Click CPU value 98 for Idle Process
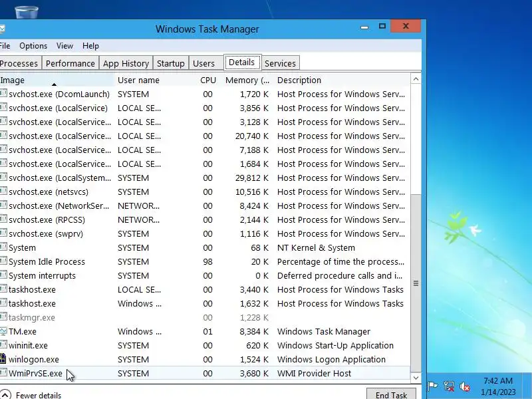This screenshot has width=532, height=399. (x=207, y=261)
